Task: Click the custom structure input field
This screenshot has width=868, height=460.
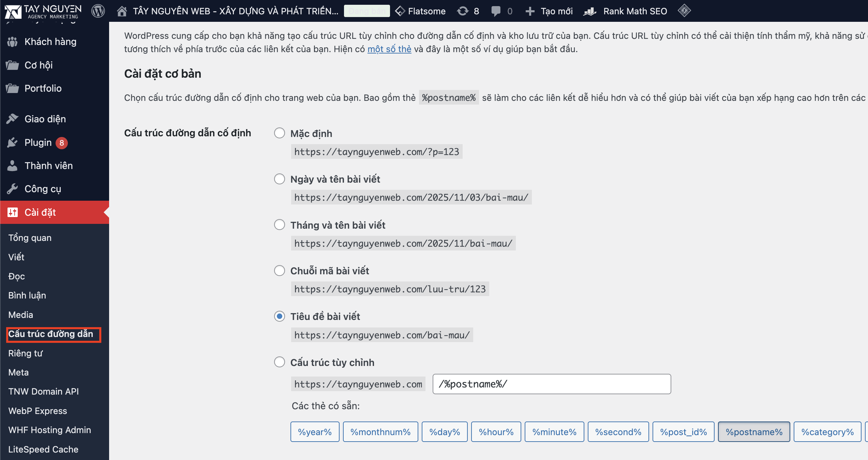Action: [x=551, y=384]
